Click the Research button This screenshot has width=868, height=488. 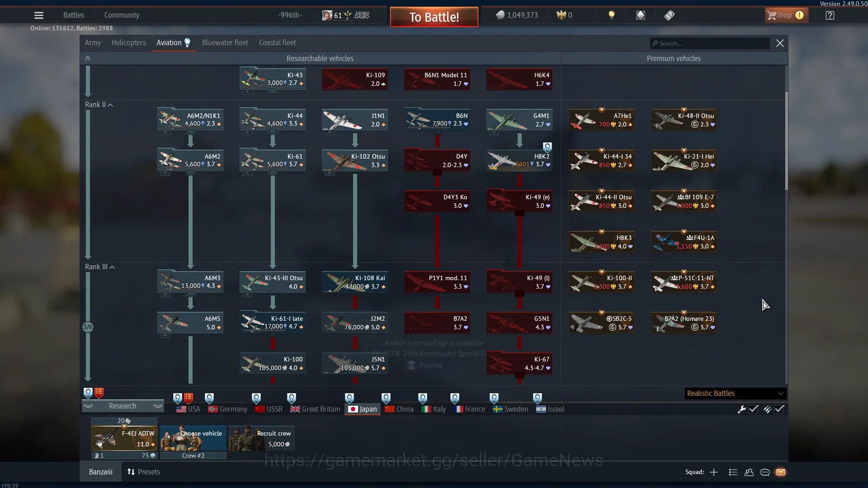(123, 406)
